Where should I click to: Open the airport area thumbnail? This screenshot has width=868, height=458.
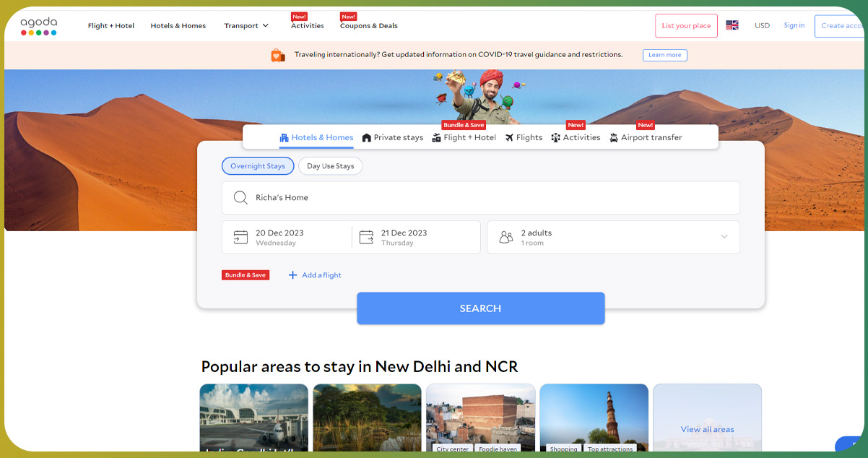[254, 418]
